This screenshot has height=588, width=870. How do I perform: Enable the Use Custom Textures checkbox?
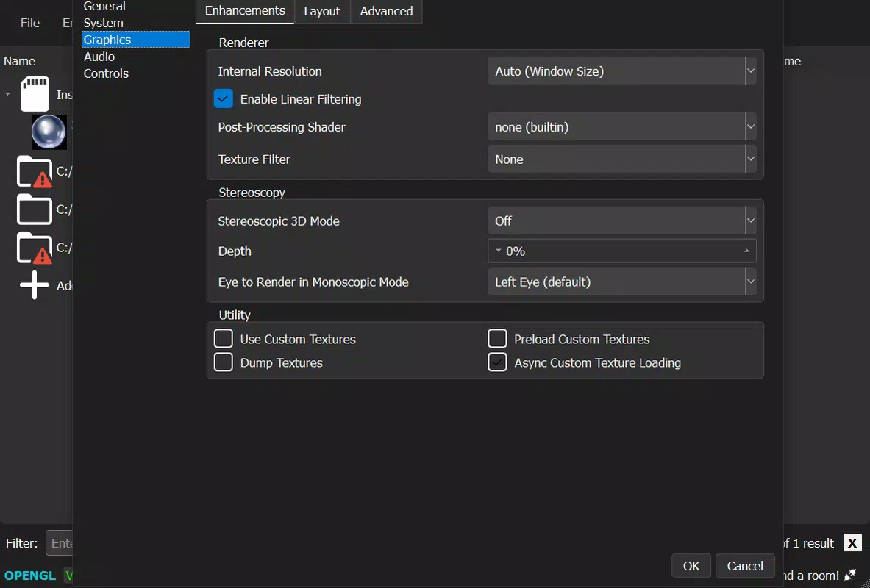click(x=223, y=338)
